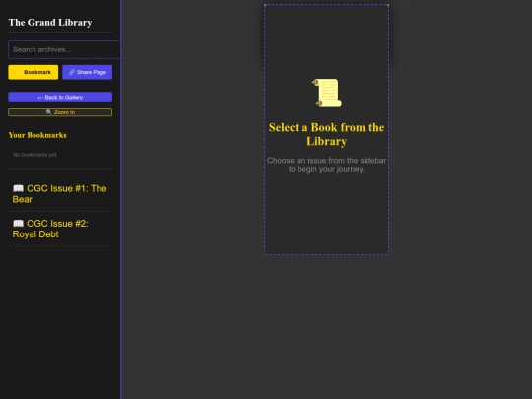Click The Grand Library title
Viewport: 532px width, 399px height.
[x=50, y=22]
